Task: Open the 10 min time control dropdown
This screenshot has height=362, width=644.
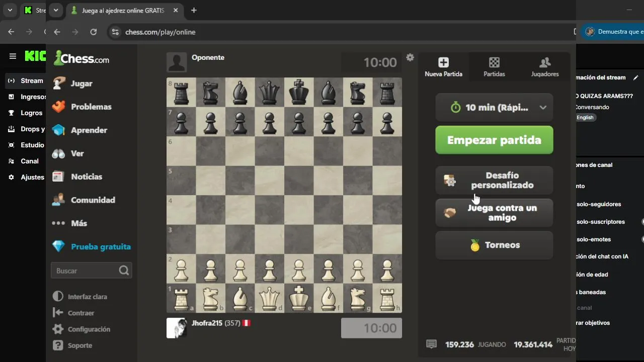Action: coord(494,107)
